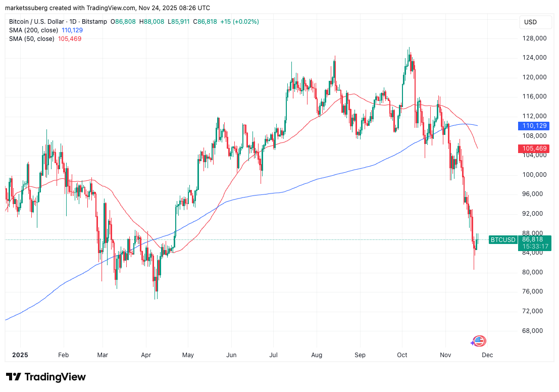Click the blue 110,129 SMA price marker
Viewport: 559px width, 392px height.
point(533,126)
